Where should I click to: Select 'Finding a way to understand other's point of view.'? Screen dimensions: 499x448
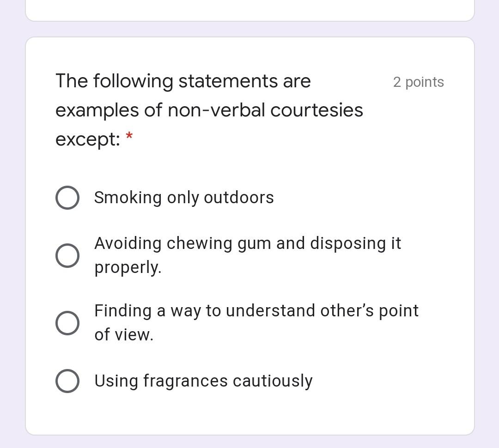(x=67, y=322)
